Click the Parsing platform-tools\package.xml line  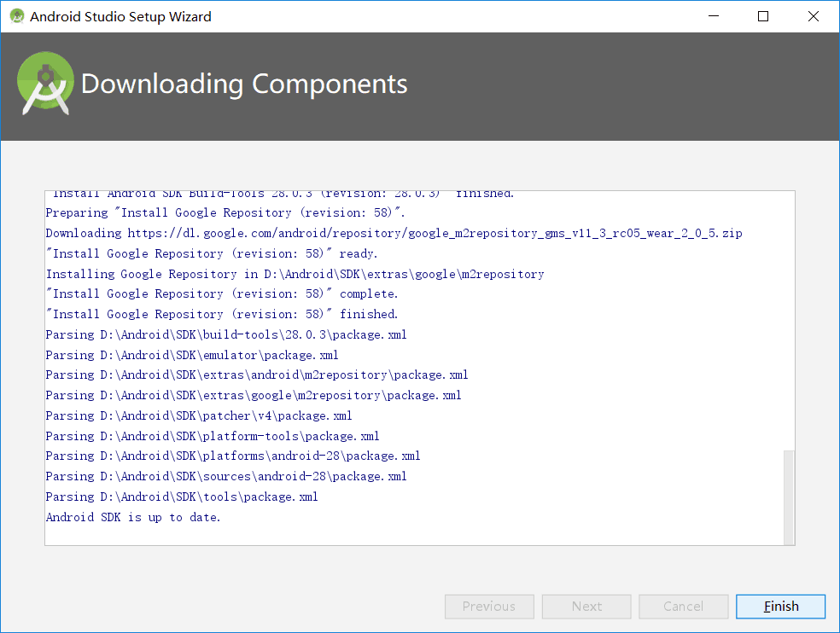[x=213, y=436]
